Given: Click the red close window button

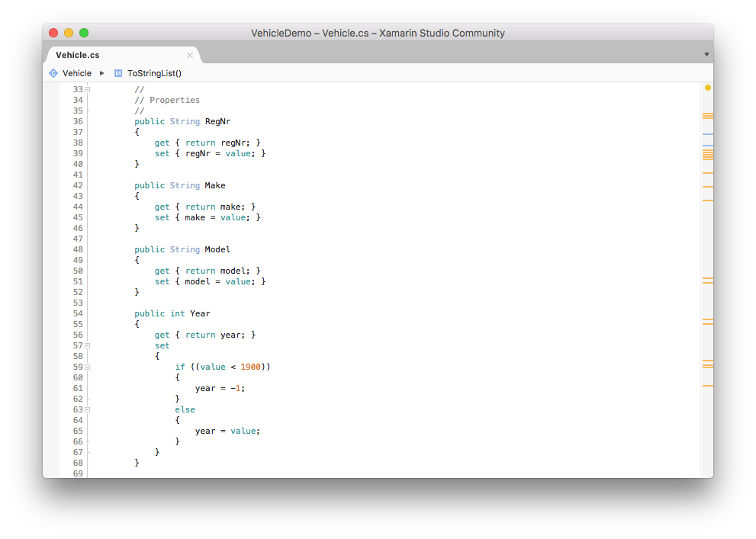Looking at the screenshot, I should click(53, 33).
